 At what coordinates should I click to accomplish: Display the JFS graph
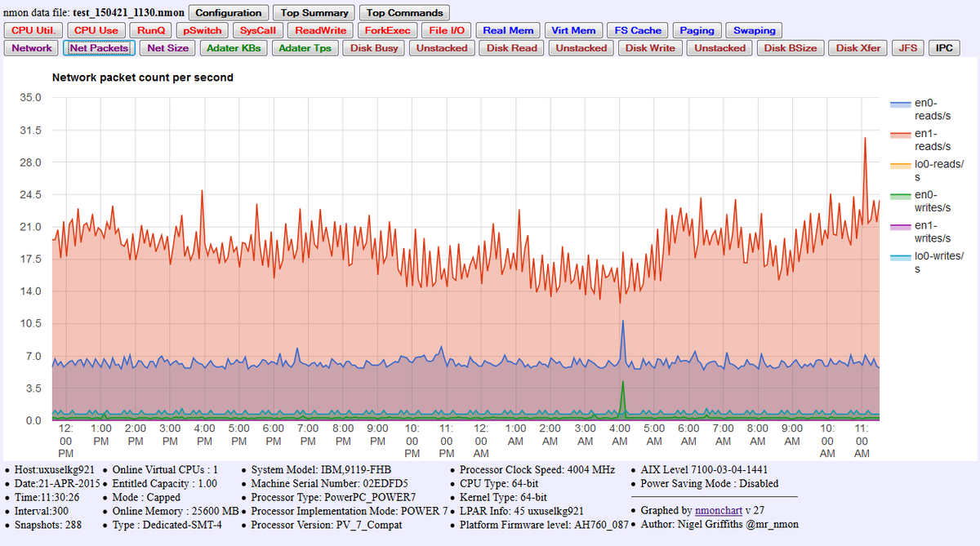click(907, 48)
